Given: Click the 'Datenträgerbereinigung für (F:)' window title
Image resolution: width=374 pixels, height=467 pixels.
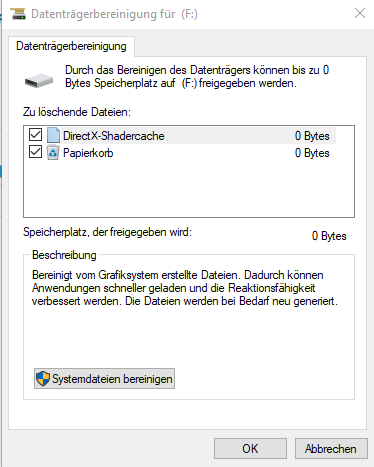Looking at the screenshot, I should pos(114,14).
